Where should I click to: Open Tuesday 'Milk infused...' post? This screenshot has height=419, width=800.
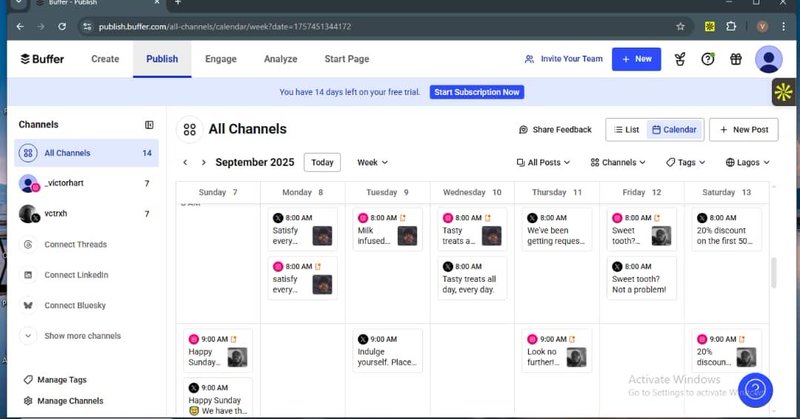[x=387, y=229]
